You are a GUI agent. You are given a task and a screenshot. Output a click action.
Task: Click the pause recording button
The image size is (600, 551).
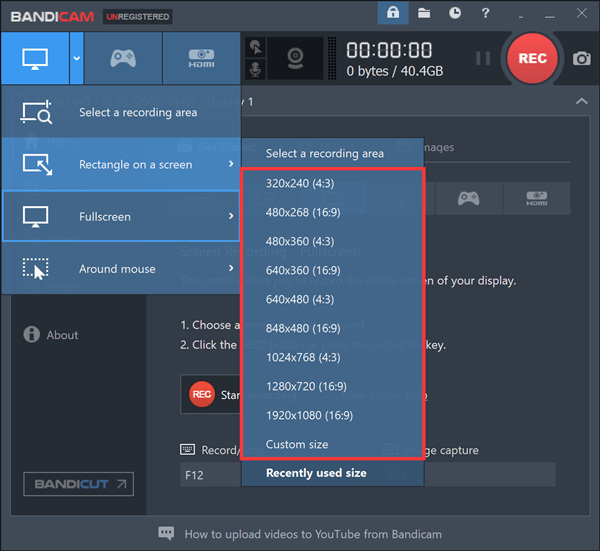(483, 59)
